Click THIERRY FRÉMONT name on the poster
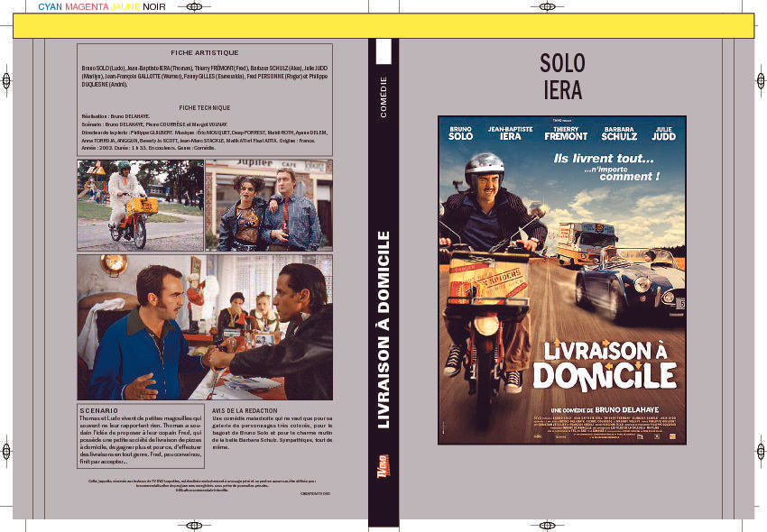The width and height of the screenshot is (767, 532). pos(566,133)
